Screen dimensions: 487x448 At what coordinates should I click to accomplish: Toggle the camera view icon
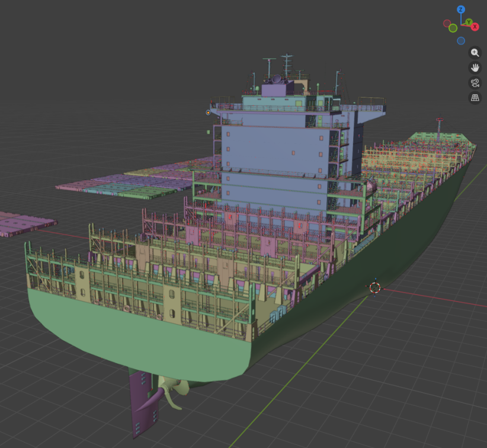[x=475, y=83]
